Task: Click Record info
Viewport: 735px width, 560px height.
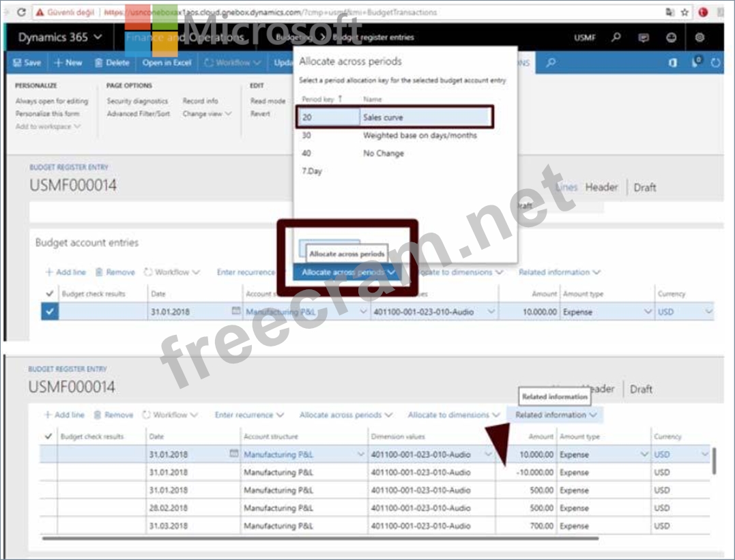Action: [200, 101]
